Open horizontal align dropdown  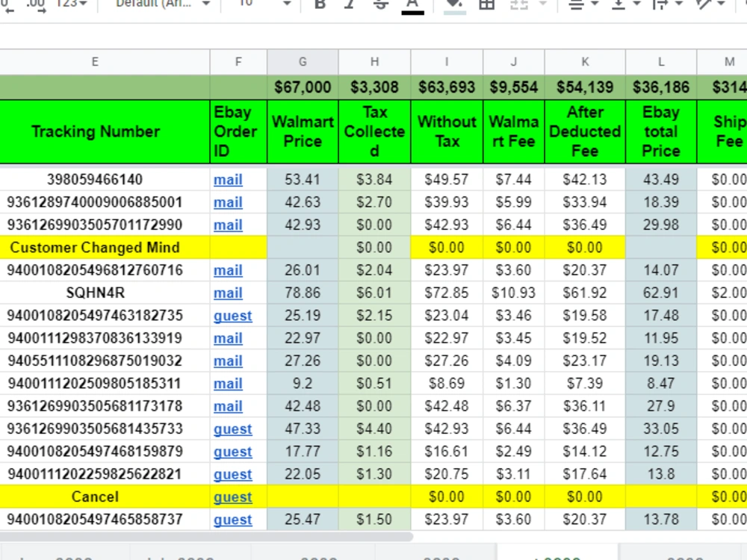click(x=583, y=4)
